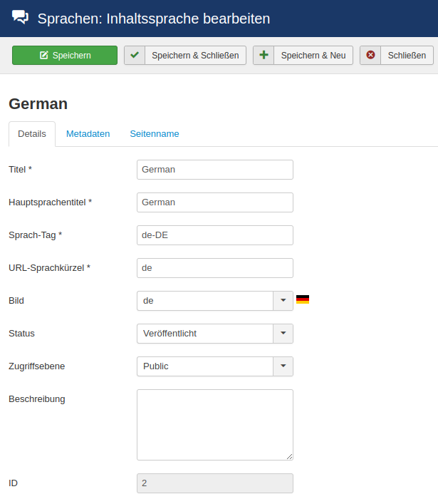Select the Details tab
This screenshot has height=504, width=438.
pyautogui.click(x=32, y=134)
